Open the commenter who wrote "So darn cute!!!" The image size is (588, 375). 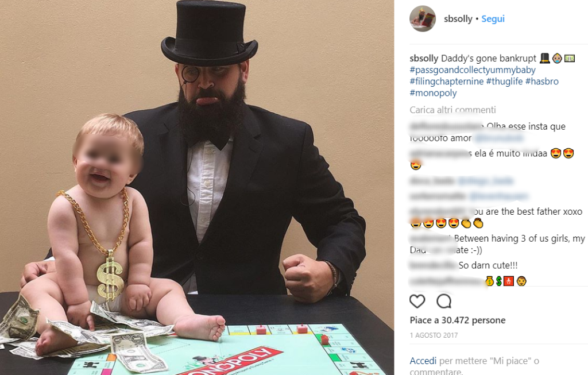[x=432, y=265]
